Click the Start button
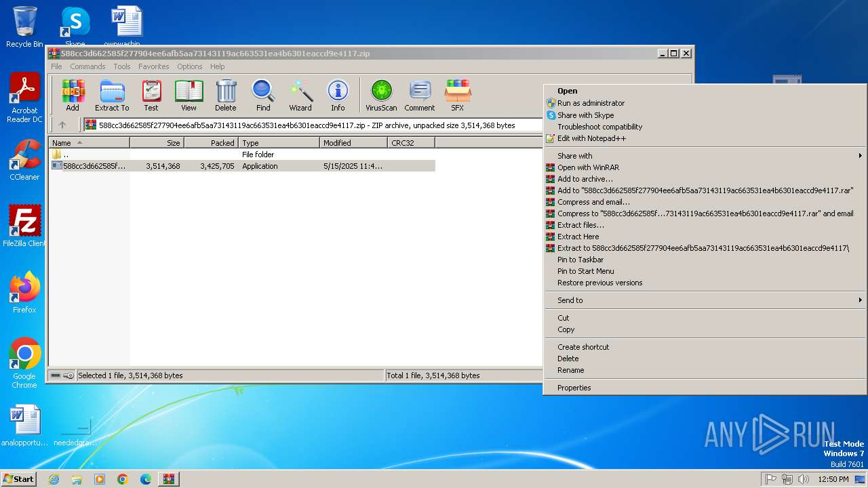The image size is (868, 488). pos(18,479)
